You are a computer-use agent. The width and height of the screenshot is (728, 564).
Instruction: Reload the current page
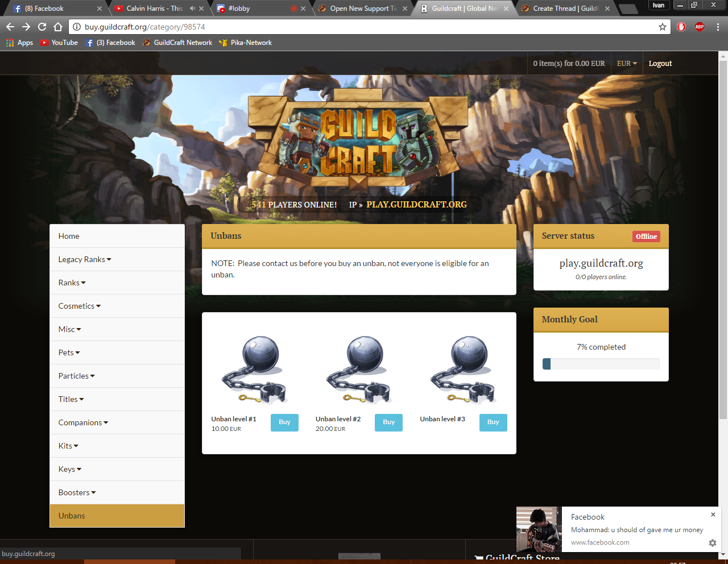point(42,27)
